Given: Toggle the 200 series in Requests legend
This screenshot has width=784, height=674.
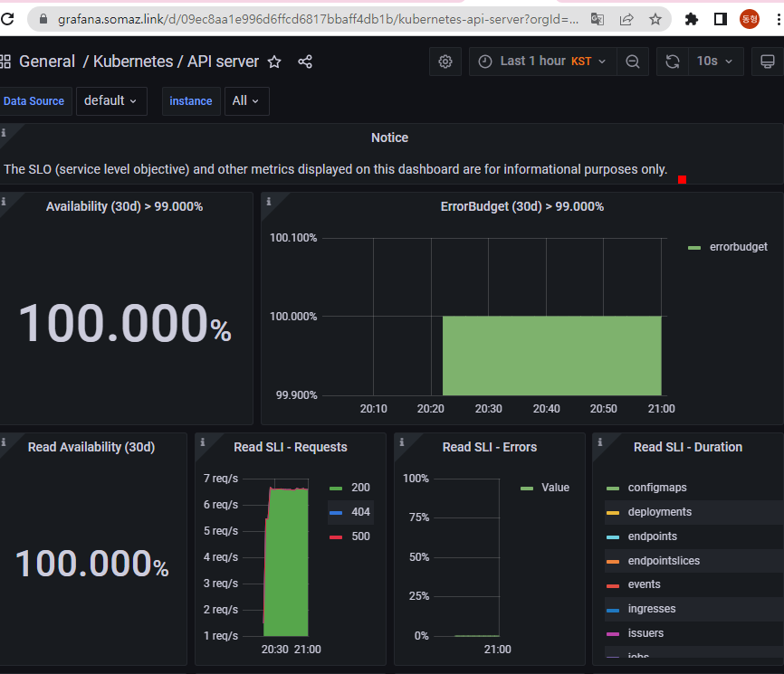Looking at the screenshot, I should [x=360, y=488].
